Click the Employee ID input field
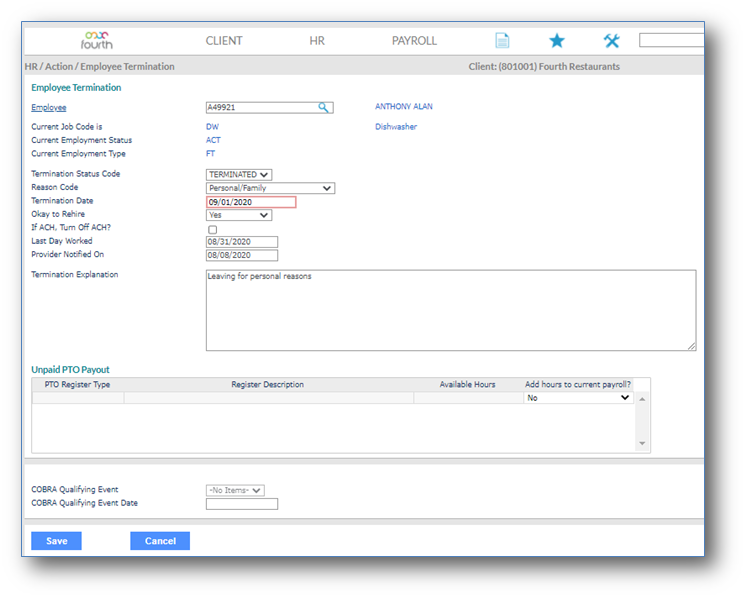The image size is (747, 599). point(269,107)
